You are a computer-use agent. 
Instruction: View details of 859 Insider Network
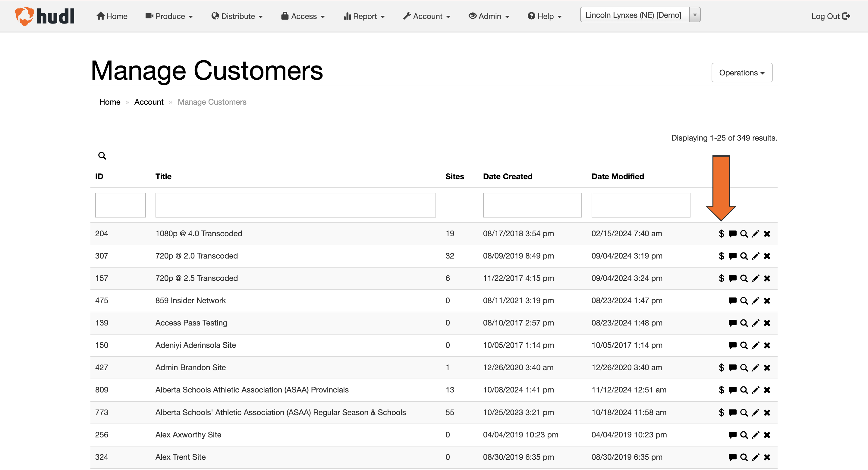[x=744, y=300]
